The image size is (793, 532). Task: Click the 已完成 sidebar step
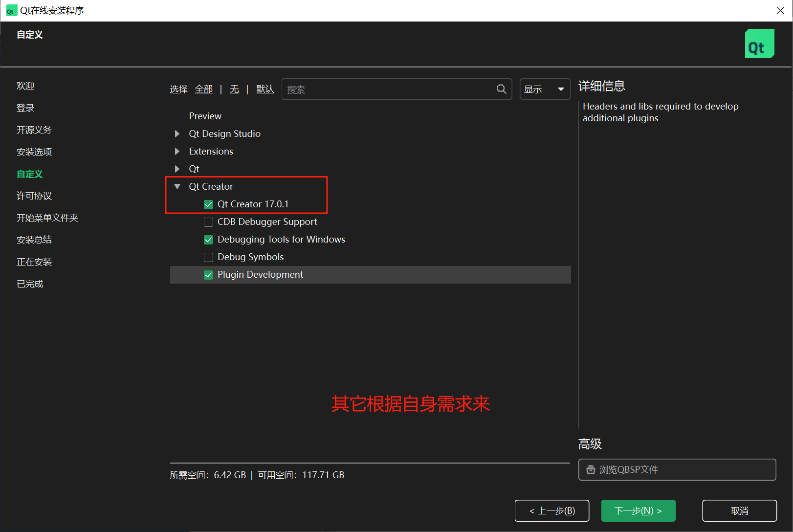(x=30, y=284)
